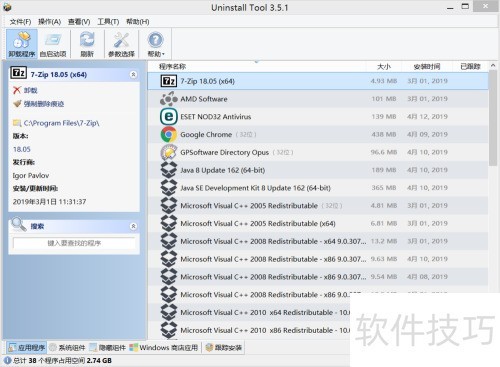Switch to the 应用程序 applications tab
The image size is (500, 367).
pyautogui.click(x=27, y=348)
